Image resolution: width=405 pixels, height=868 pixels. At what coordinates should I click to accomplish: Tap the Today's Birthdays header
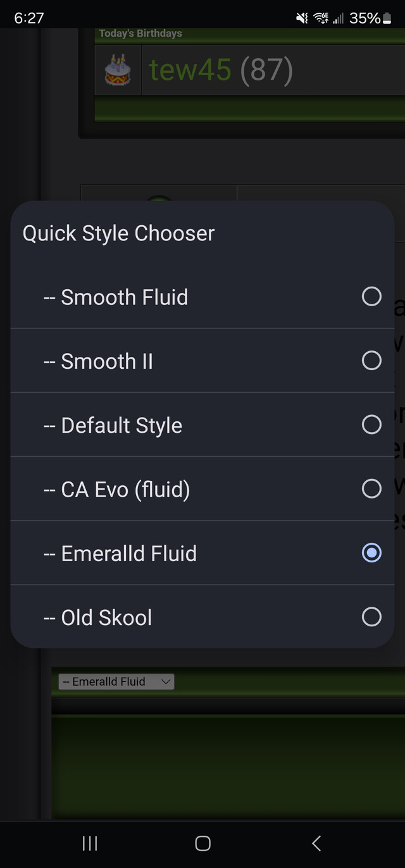(140, 34)
